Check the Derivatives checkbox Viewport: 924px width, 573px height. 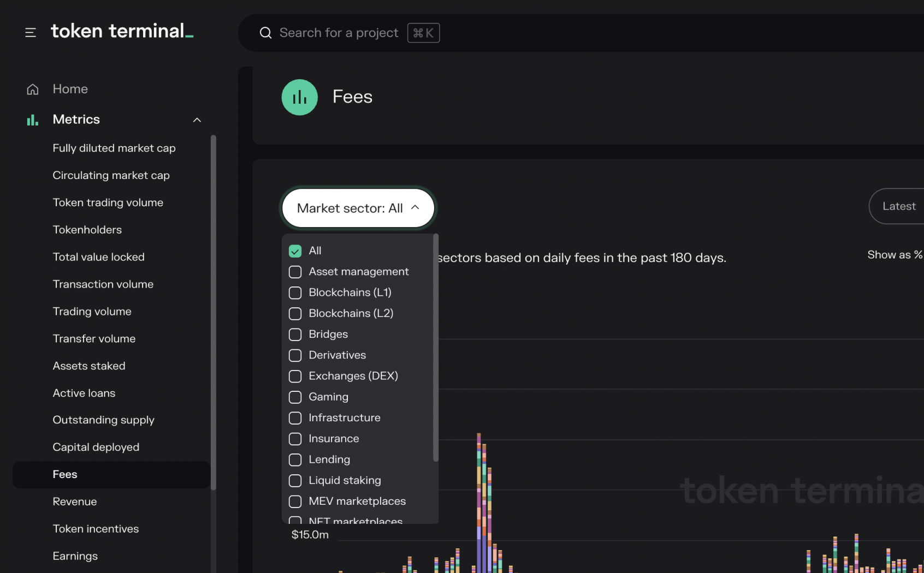click(295, 355)
